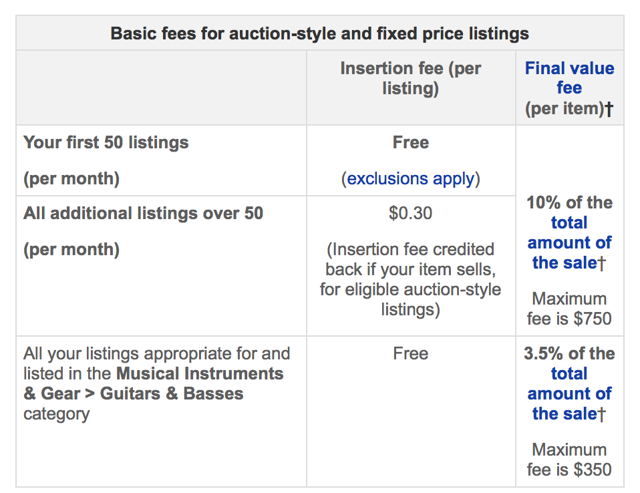Click the 10% of the text
Screen dimensions: 640x493
569,202
